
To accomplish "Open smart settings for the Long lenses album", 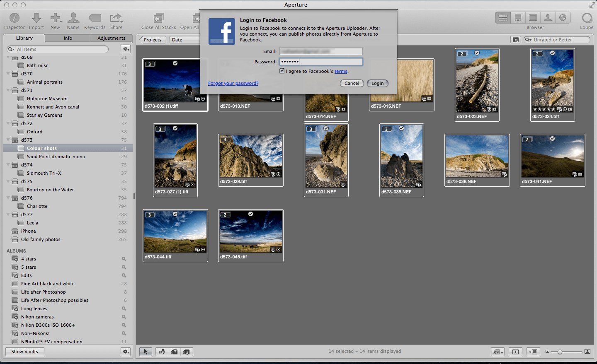I will [124, 309].
